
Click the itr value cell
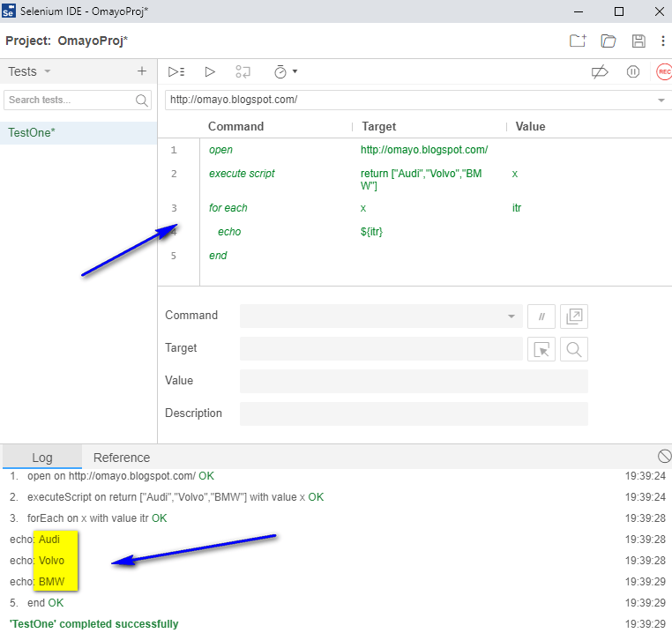[x=517, y=208]
